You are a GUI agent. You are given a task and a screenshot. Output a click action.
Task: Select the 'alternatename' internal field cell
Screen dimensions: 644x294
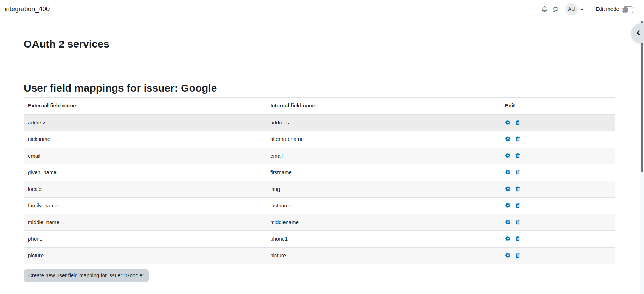[383, 139]
